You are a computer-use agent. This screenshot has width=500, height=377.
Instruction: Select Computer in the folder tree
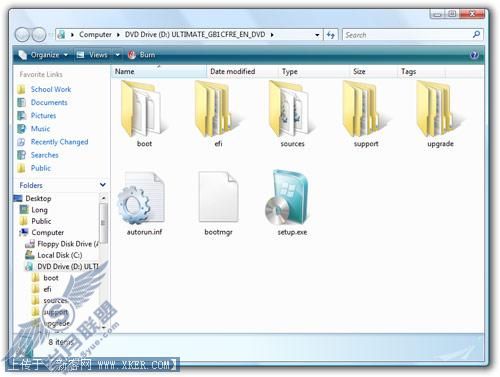click(x=47, y=233)
